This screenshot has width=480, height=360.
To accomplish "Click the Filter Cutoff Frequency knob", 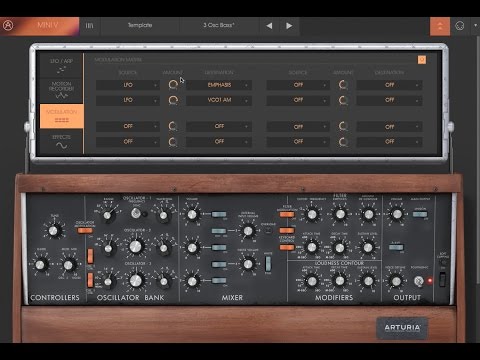I will click(x=312, y=215).
